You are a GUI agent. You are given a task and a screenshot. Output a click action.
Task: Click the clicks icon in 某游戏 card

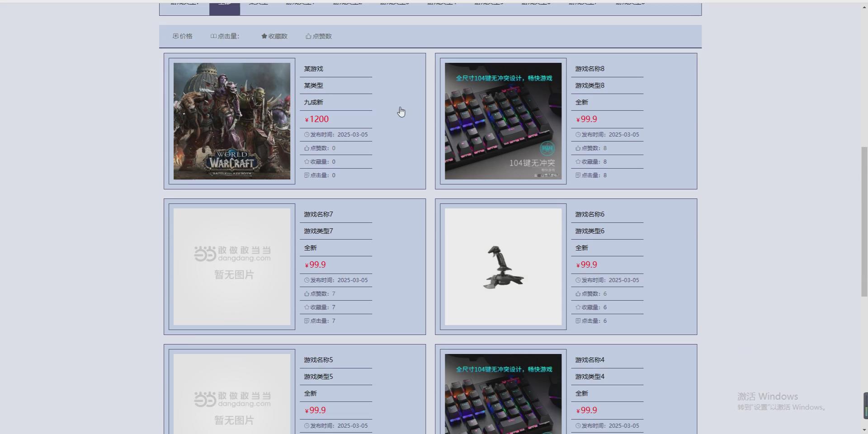[x=307, y=175]
